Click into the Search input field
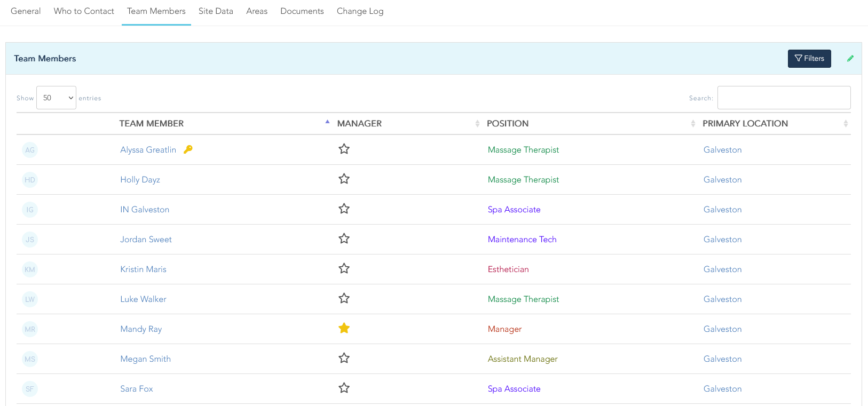Image resolution: width=868 pixels, height=406 pixels. point(783,98)
